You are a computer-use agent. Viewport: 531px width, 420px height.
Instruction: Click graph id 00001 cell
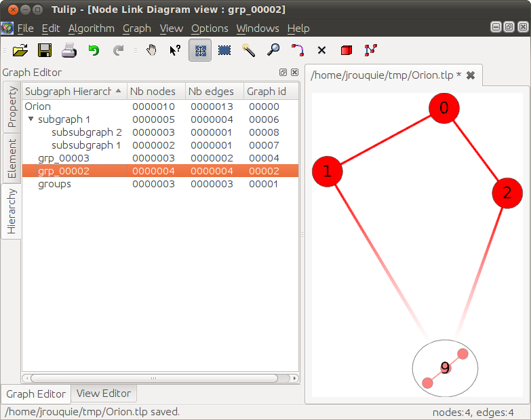pos(263,184)
